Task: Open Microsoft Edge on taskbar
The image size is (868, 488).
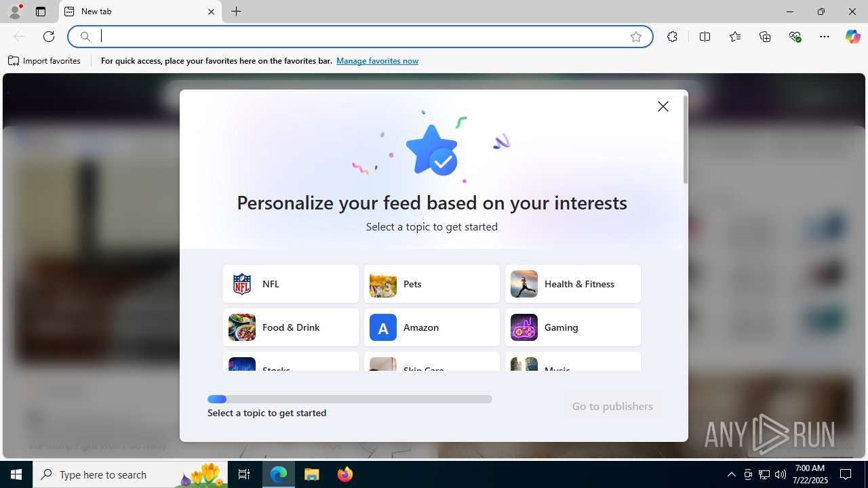Action: click(279, 474)
